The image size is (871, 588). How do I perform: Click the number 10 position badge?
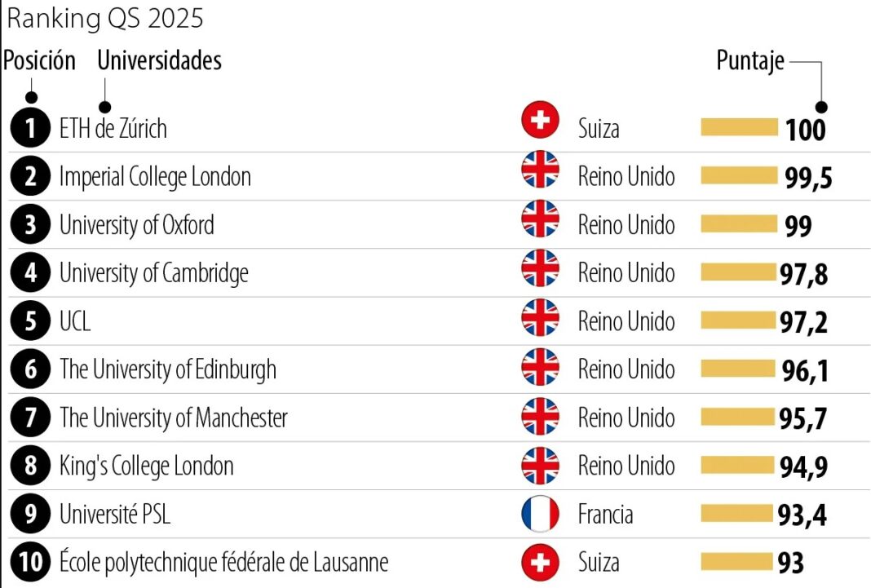[30, 562]
